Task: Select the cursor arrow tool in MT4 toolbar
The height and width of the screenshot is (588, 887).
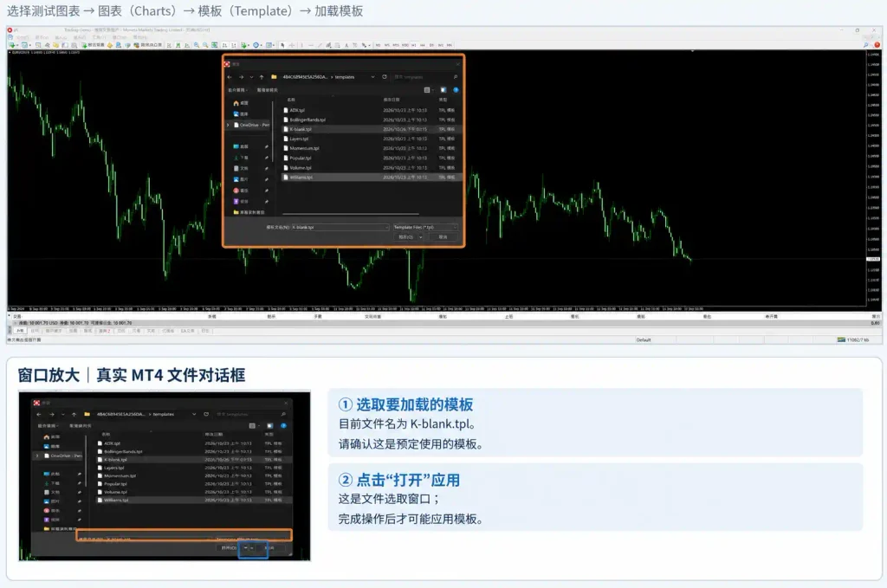Action: pyautogui.click(x=282, y=45)
